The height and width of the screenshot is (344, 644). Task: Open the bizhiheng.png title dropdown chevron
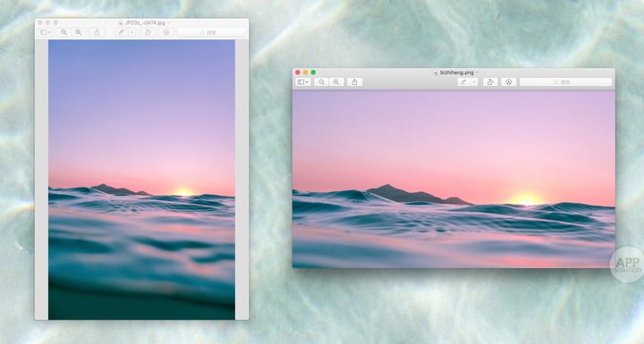[x=477, y=72]
